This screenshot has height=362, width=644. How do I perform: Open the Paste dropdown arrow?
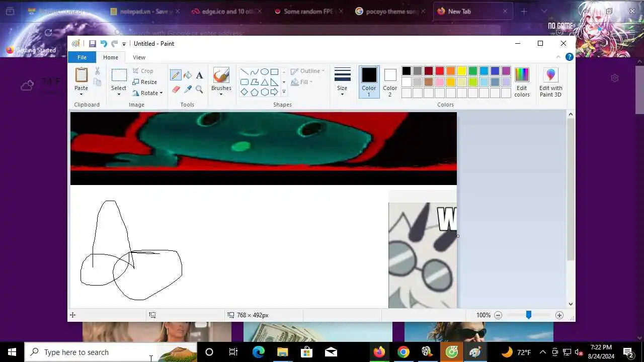click(81, 94)
